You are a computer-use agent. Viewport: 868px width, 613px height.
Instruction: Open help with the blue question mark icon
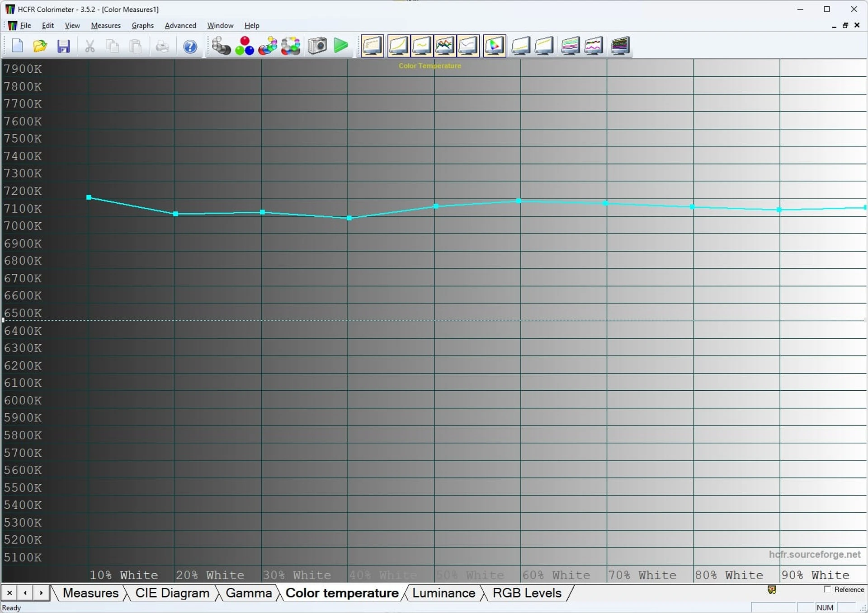(190, 46)
